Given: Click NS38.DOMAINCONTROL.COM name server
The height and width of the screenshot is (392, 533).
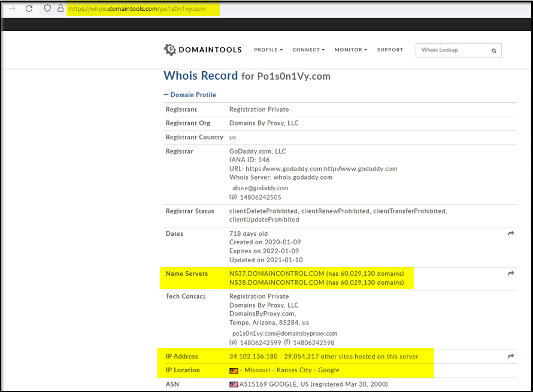Looking at the screenshot, I should click(x=277, y=282).
